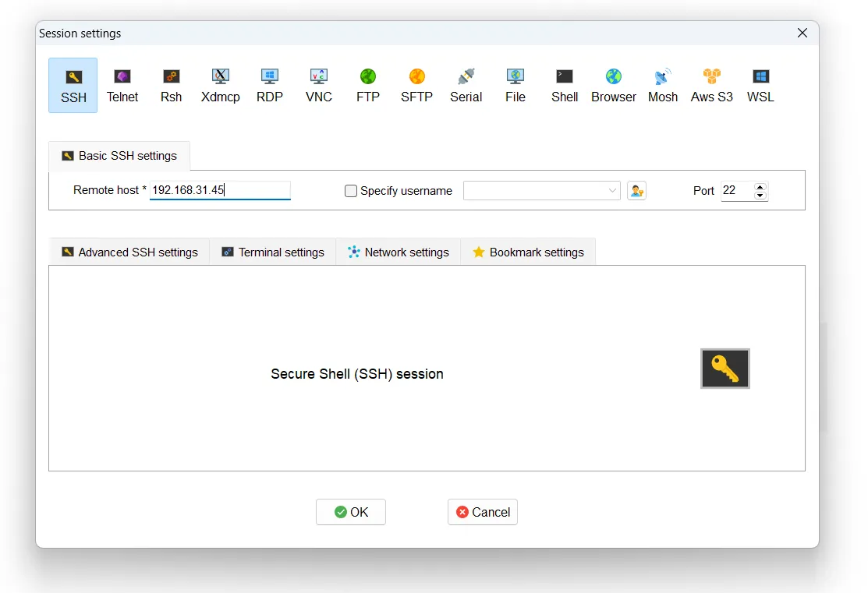Image resolution: width=868 pixels, height=593 pixels.
Task: Open the Network settings tab
Action: 399,252
